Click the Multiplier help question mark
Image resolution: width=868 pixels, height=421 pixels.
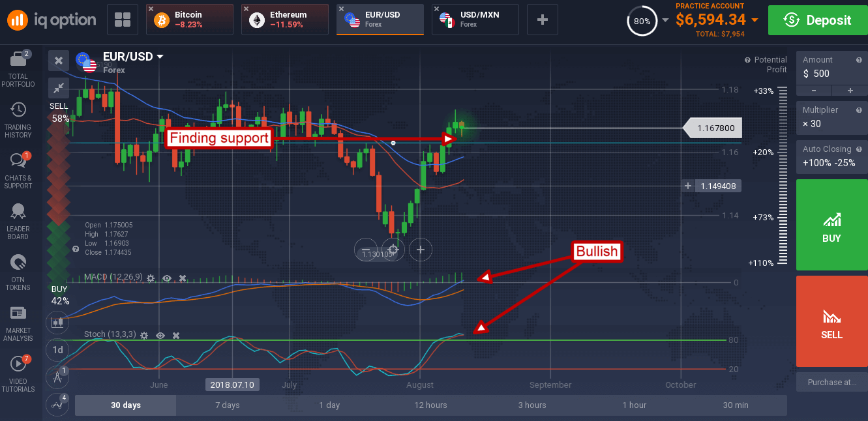(859, 110)
